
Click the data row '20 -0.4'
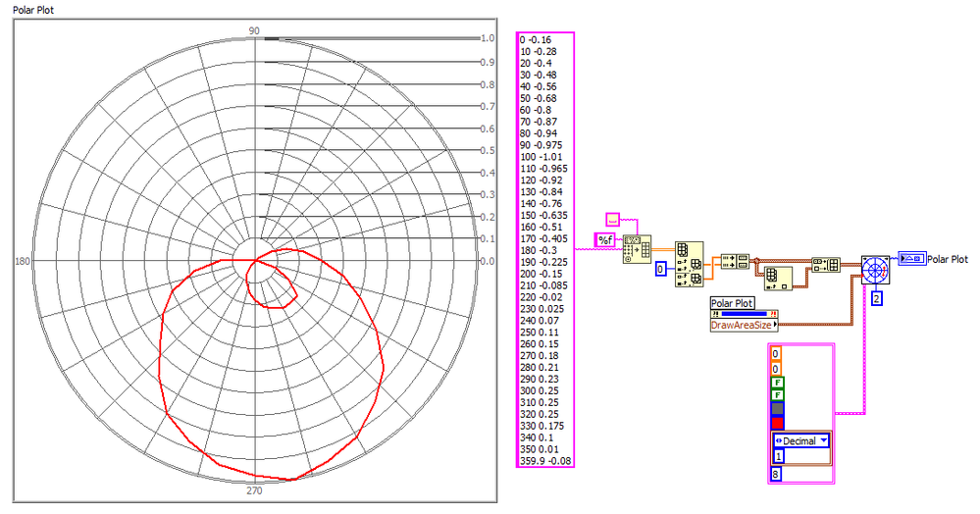(536, 63)
